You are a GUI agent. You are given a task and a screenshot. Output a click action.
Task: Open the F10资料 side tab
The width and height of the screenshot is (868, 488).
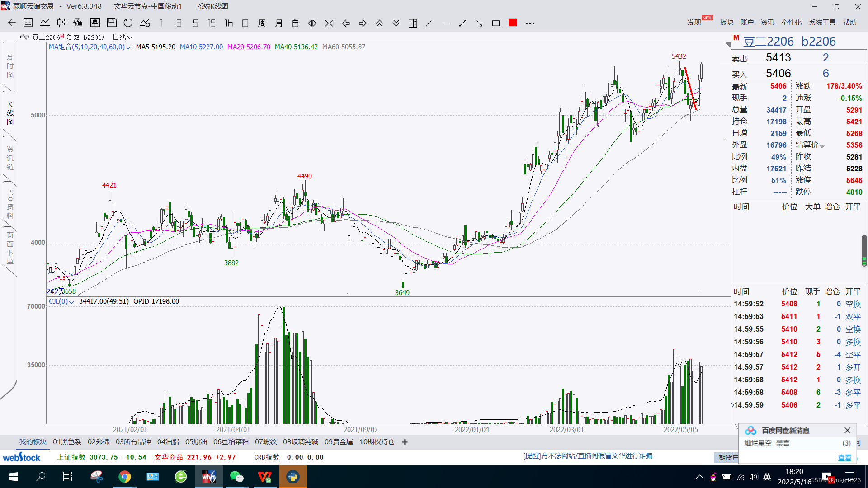tap(10, 204)
